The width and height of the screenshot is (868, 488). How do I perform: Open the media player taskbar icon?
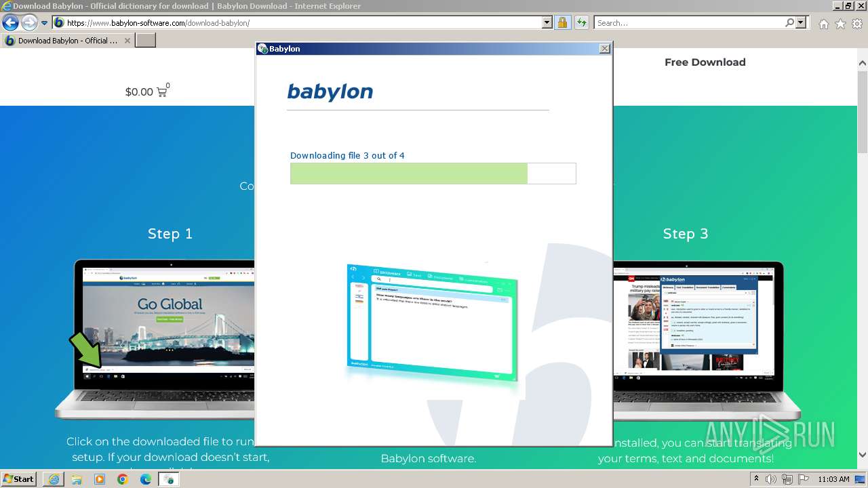100,479
